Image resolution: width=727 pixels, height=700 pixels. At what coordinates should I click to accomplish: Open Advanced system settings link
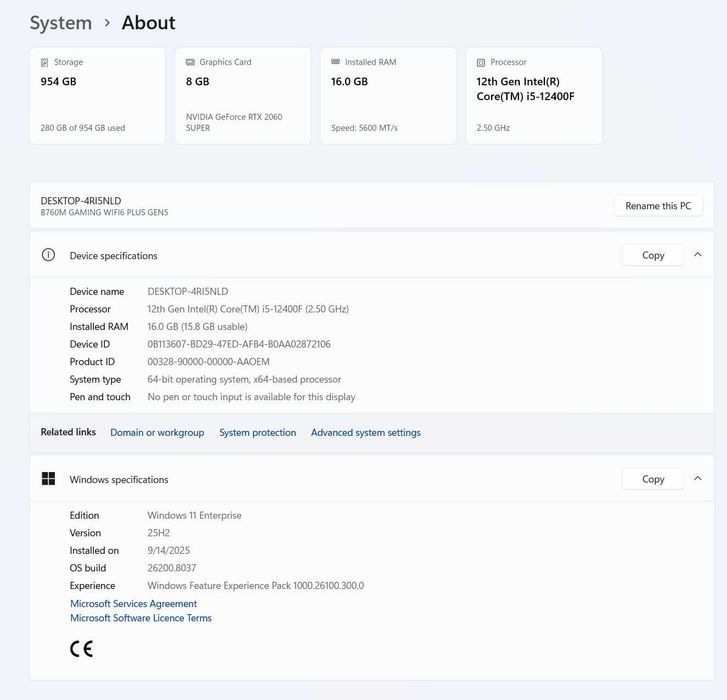366,433
